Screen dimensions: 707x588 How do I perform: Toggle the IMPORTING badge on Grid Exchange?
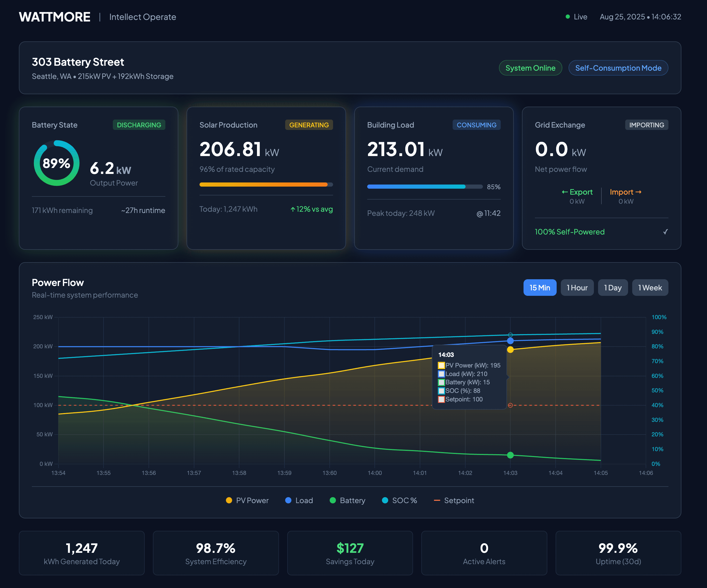click(x=646, y=124)
